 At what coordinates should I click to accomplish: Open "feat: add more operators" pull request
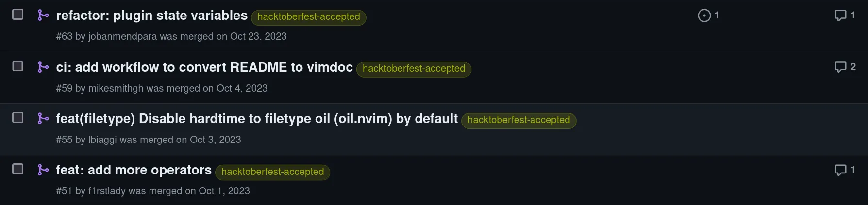click(x=134, y=170)
